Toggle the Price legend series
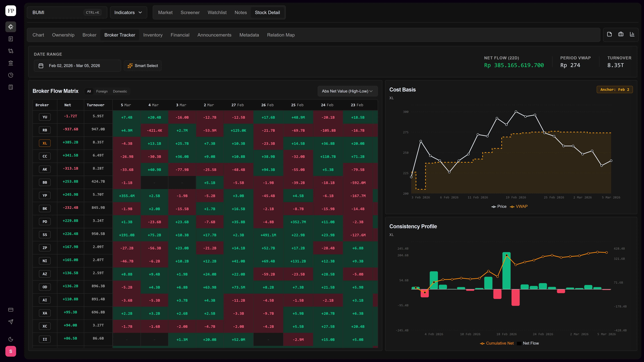 click(499, 207)
